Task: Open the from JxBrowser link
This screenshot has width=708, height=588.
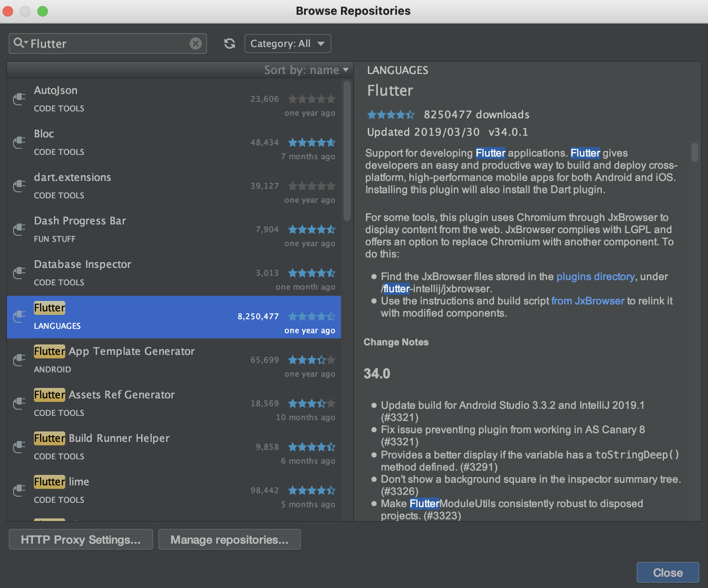Action: [x=588, y=301]
